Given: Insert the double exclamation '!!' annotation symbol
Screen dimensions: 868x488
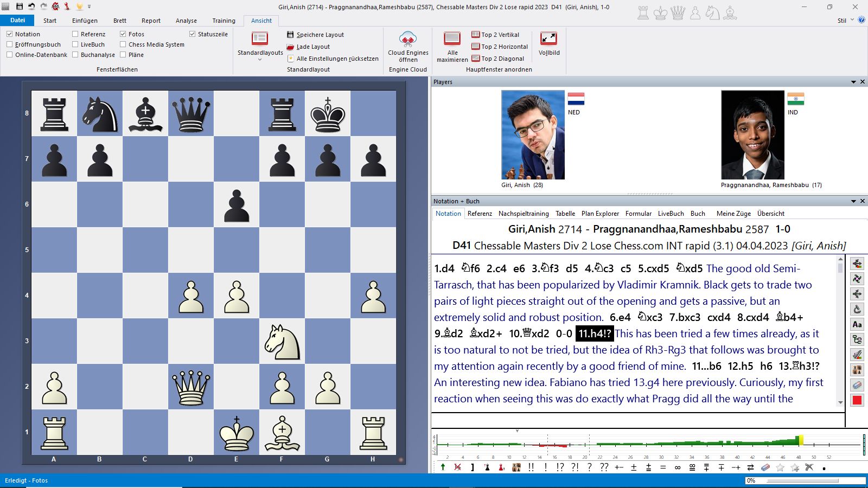Looking at the screenshot, I should (x=531, y=467).
